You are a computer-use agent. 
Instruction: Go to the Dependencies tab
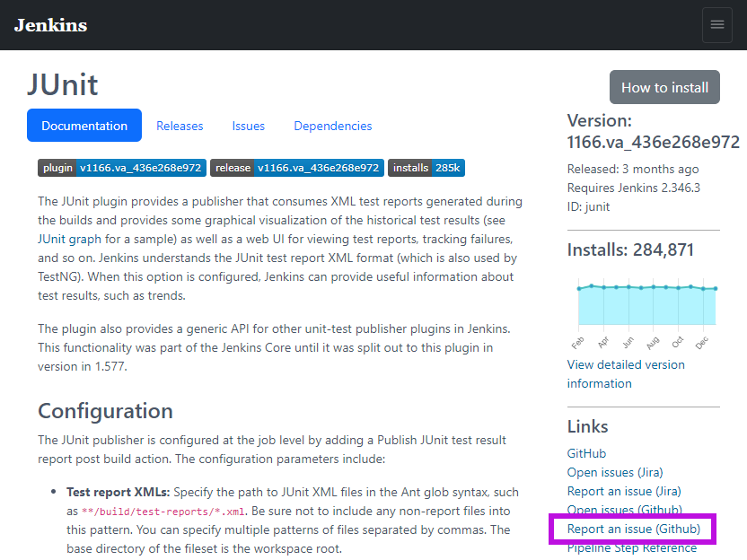pos(332,126)
